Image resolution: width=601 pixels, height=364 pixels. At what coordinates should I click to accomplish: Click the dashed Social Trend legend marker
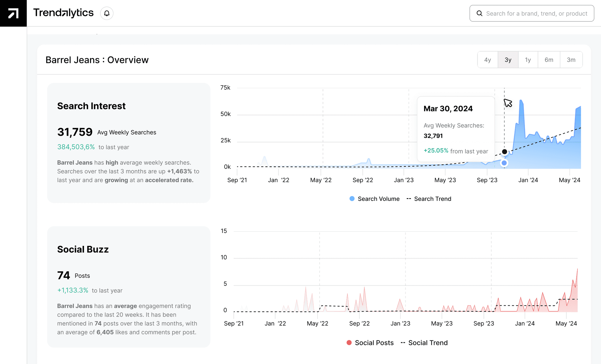pyautogui.click(x=404, y=342)
